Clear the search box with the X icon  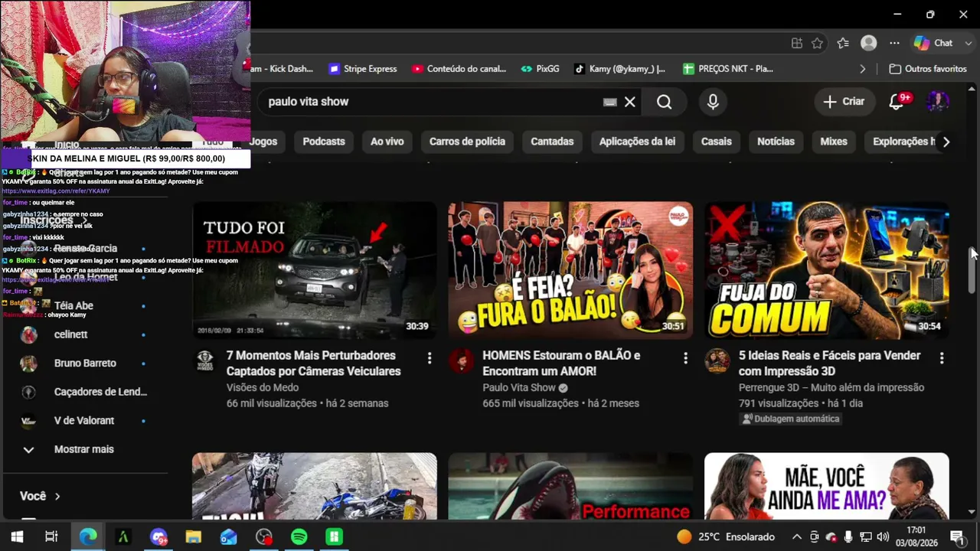(630, 102)
